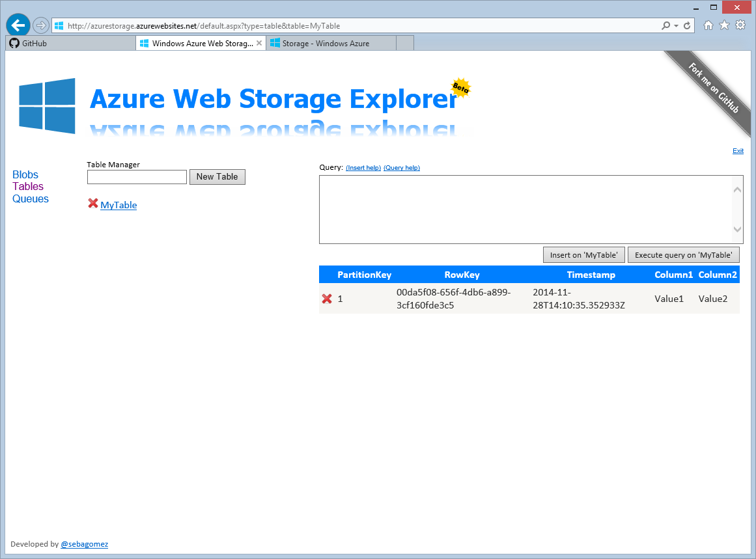Click Execute query on 'MyTable' button

pos(683,255)
